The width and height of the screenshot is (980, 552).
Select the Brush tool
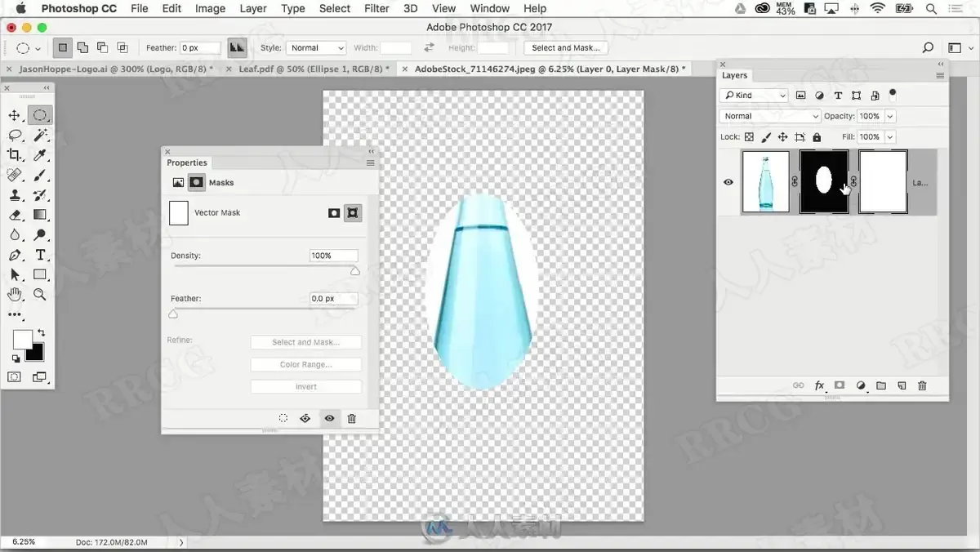point(39,175)
